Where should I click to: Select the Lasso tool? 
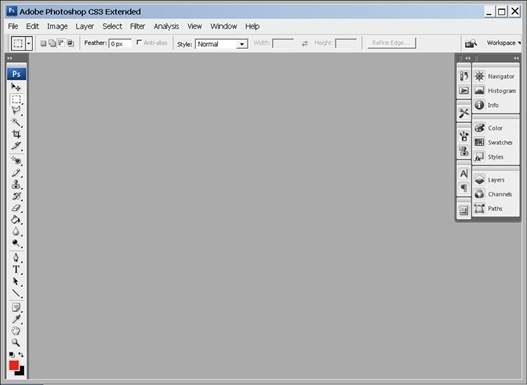coord(16,111)
